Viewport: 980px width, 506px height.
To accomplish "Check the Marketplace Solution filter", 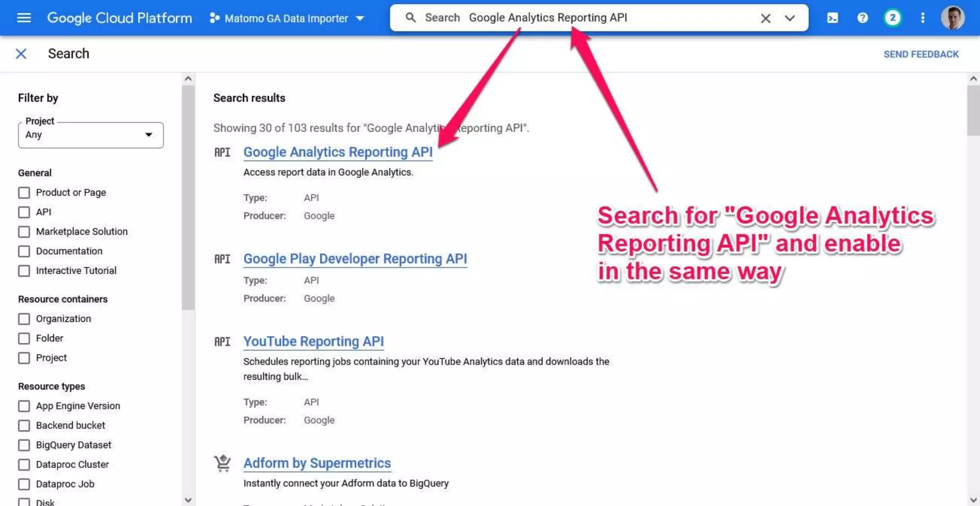I will pyautogui.click(x=24, y=232).
